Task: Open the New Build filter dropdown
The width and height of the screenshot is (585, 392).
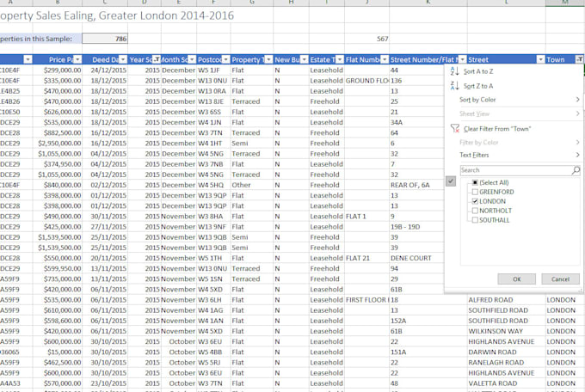Action: [x=305, y=59]
